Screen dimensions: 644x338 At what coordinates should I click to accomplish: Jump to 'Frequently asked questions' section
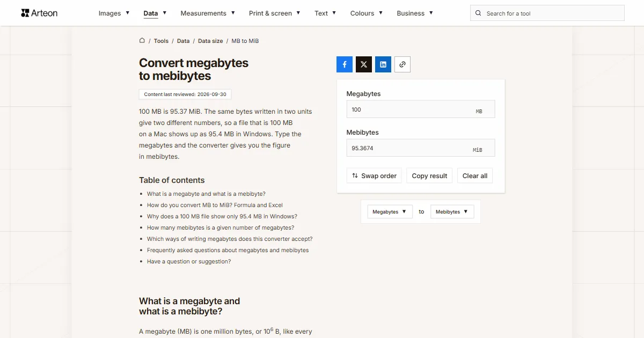point(228,250)
